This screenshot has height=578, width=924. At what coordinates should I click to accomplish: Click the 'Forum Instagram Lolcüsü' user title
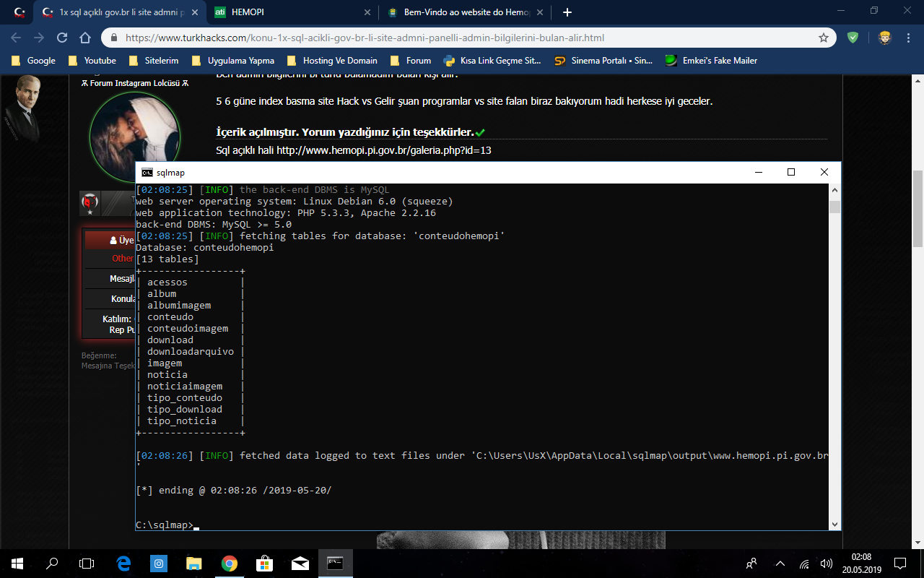[x=134, y=83]
